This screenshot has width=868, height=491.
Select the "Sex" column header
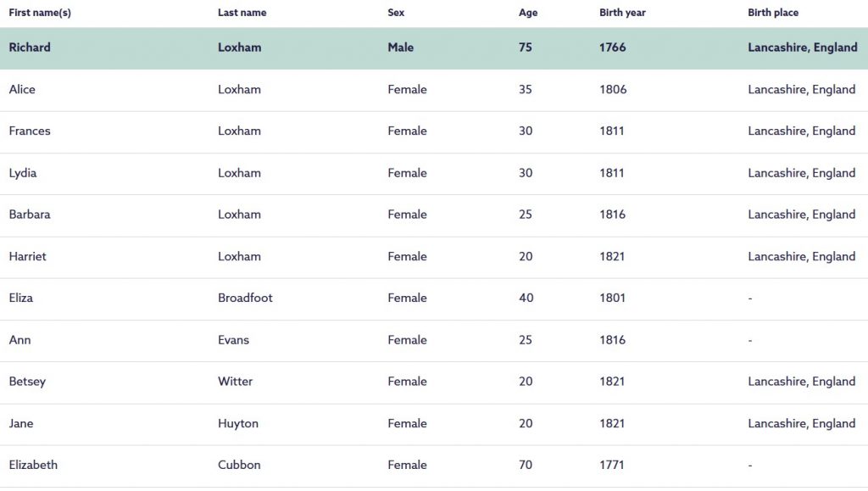coord(396,13)
